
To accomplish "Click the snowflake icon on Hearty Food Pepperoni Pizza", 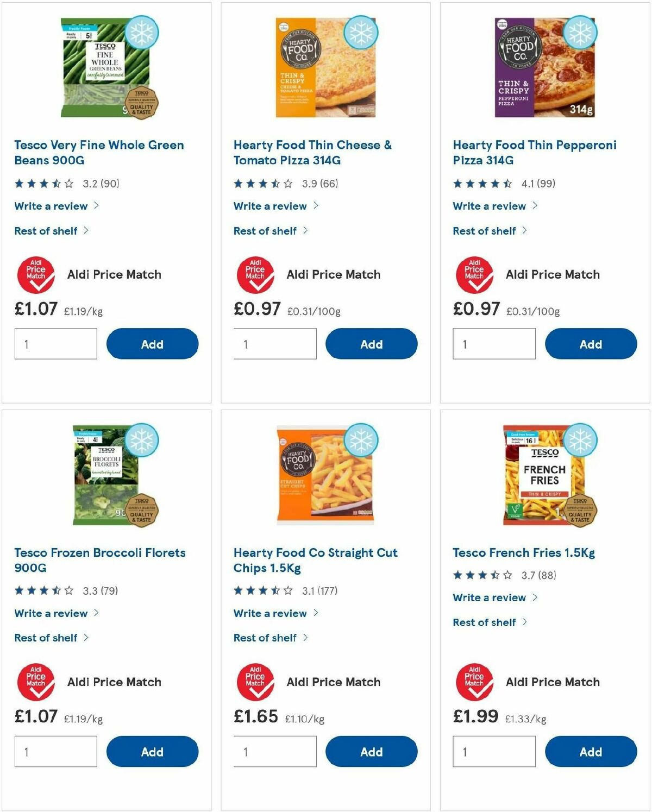I will (579, 33).
